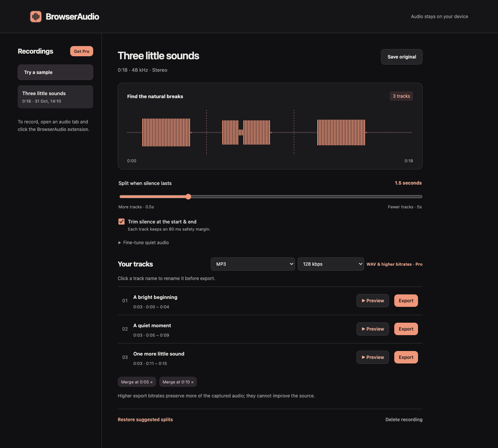Preview the track A quiet moment
The image size is (498, 448).
point(372,329)
